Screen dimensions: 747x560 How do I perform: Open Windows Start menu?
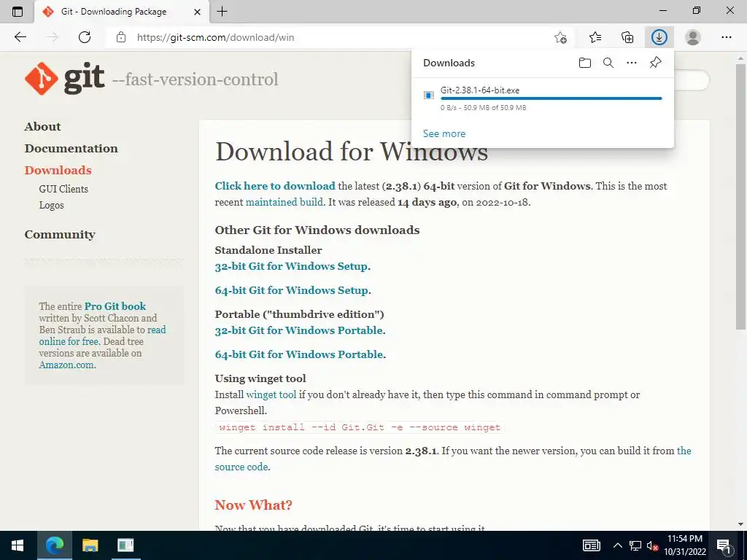pos(18,545)
